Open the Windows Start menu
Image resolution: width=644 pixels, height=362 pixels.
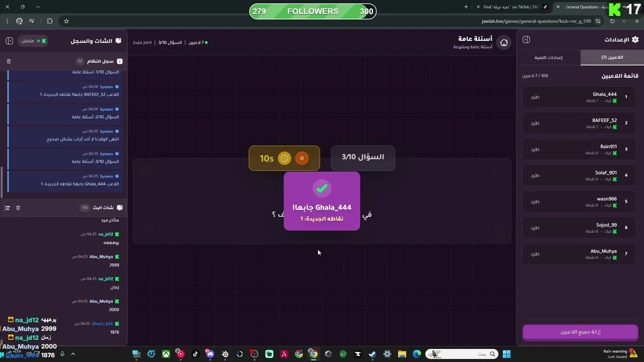click(507, 354)
